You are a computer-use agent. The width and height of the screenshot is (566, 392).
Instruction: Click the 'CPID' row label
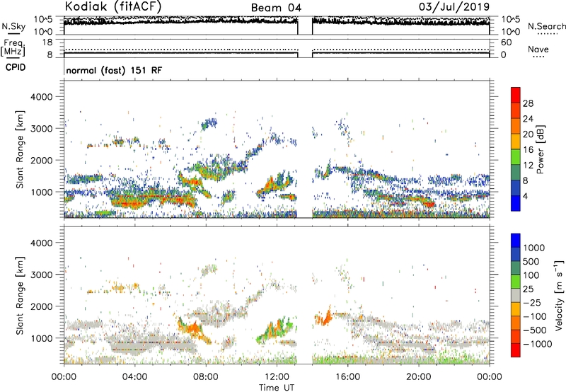click(x=16, y=67)
